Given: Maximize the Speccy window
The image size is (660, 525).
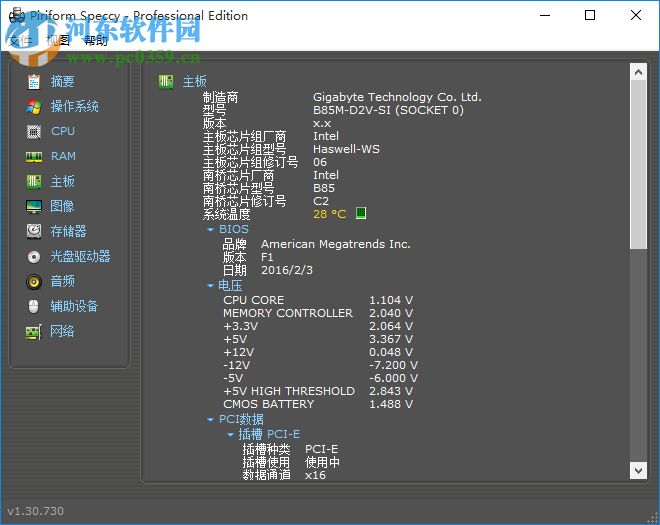Looking at the screenshot, I should (590, 16).
